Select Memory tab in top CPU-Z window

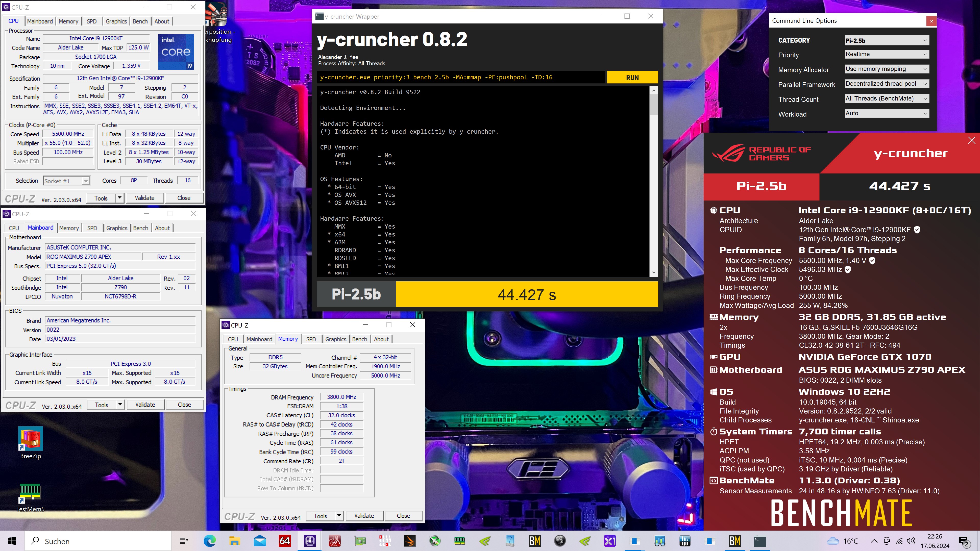coord(68,21)
